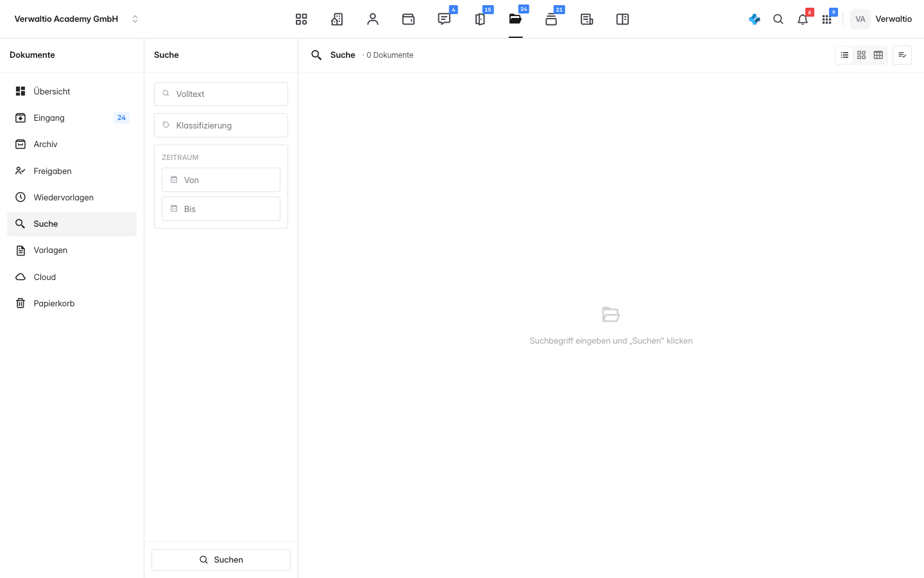Screen dimensions: 924x578
Task: Open the dashboard widgets icon in top navigation
Action: [301, 19]
